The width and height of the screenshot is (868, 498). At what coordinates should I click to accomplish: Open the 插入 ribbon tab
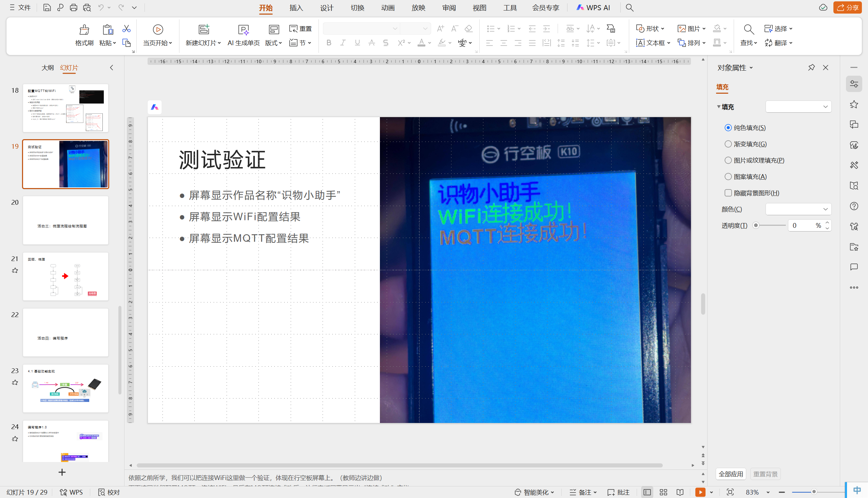point(296,7)
